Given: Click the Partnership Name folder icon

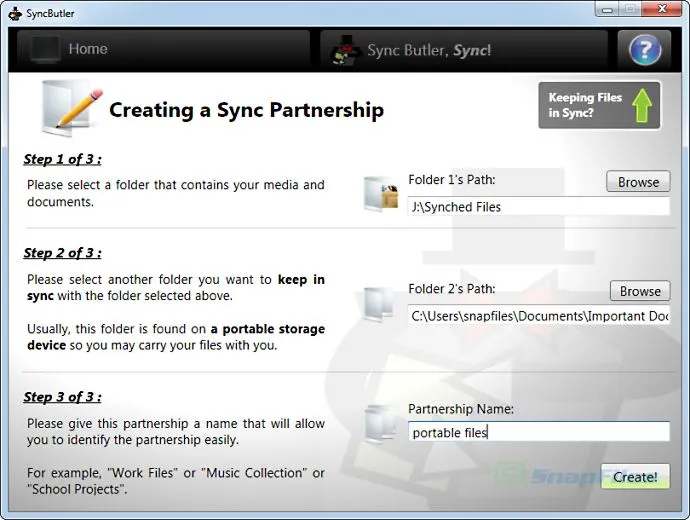Looking at the screenshot, I should click(x=380, y=424).
